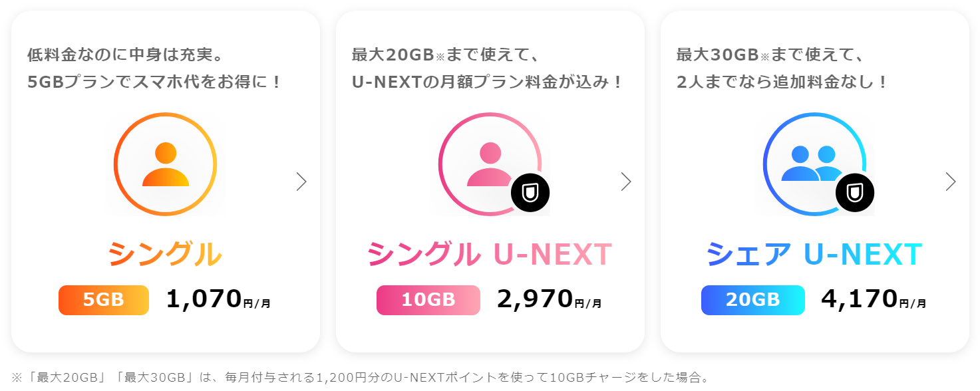Click the orange 5GB badge
980x391 pixels.
click(x=104, y=300)
